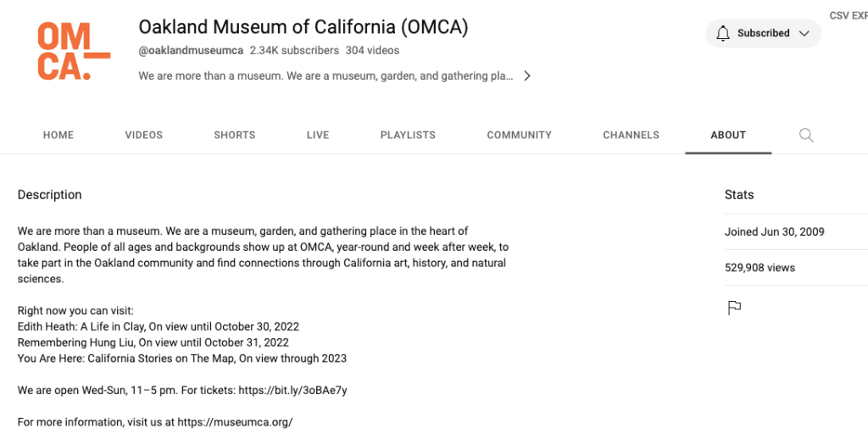Click the truncated channel tagline text
Viewport: 868px width, 445px height.
coord(325,75)
